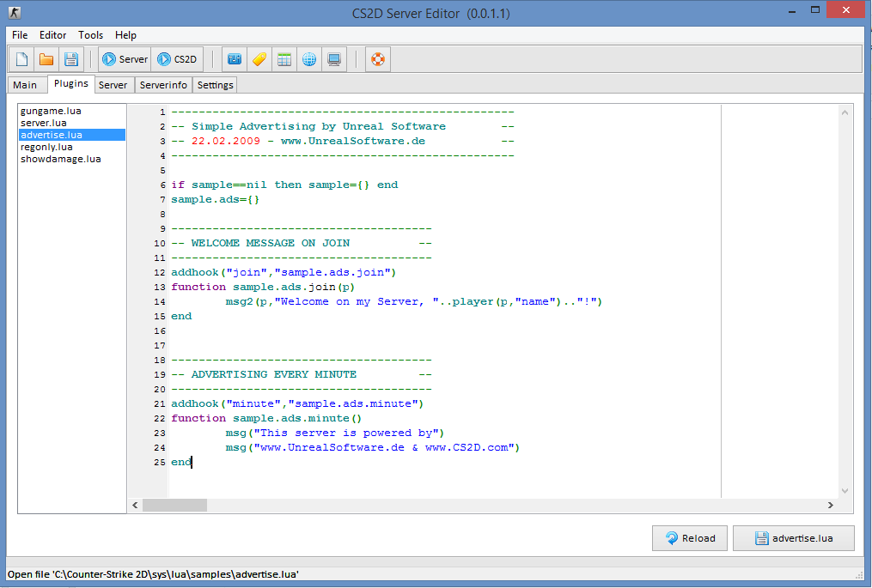The image size is (872, 588).
Task: Close the CS2D Server Editor window
Action: coord(845,10)
